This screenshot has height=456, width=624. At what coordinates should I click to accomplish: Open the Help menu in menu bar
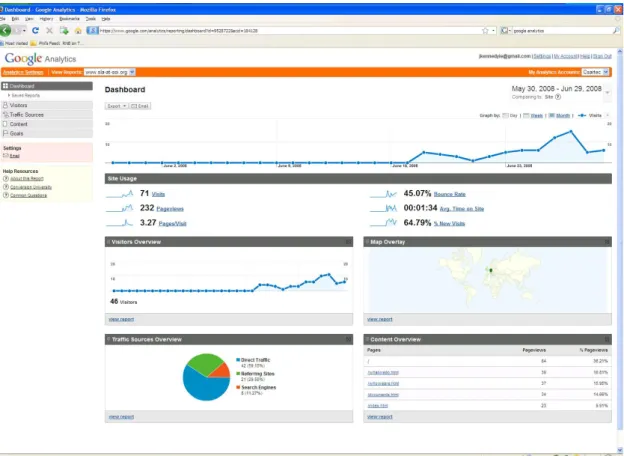click(x=105, y=19)
